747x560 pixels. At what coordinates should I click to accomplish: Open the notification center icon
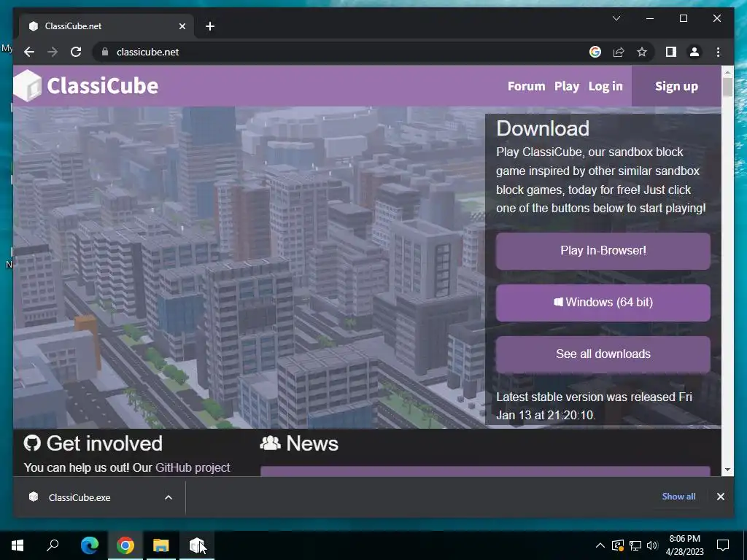coord(723,545)
